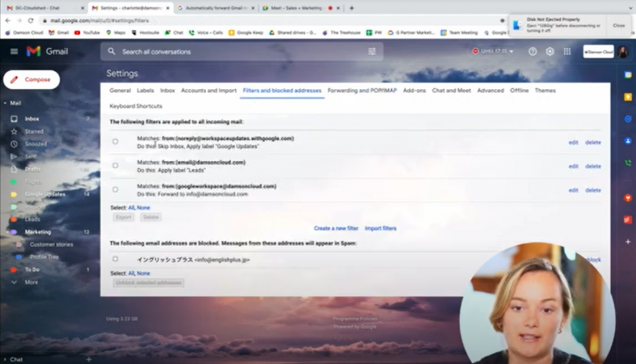Viewport: 636px width, 364px height.
Task: Reload the current page
Action: (x=31, y=20)
